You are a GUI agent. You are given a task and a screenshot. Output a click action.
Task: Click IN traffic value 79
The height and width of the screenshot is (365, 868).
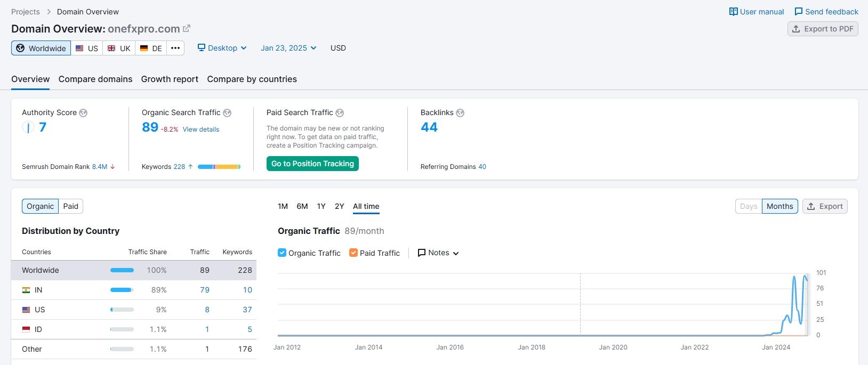click(205, 290)
